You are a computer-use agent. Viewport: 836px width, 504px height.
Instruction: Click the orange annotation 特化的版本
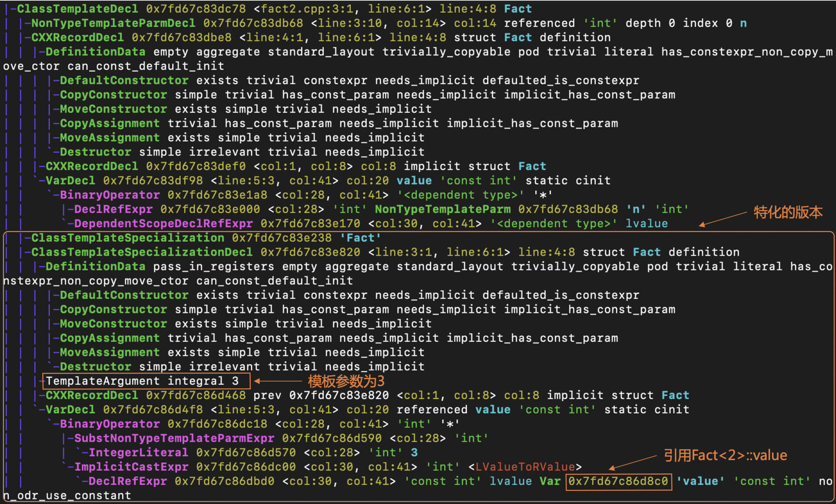point(788,212)
